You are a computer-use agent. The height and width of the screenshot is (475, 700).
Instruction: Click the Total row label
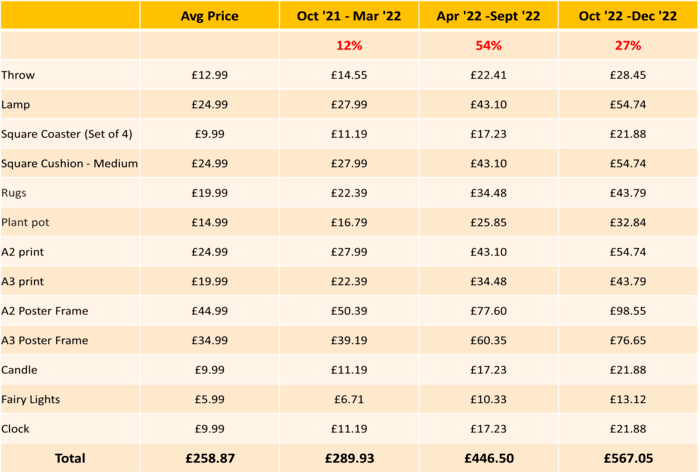click(x=70, y=458)
